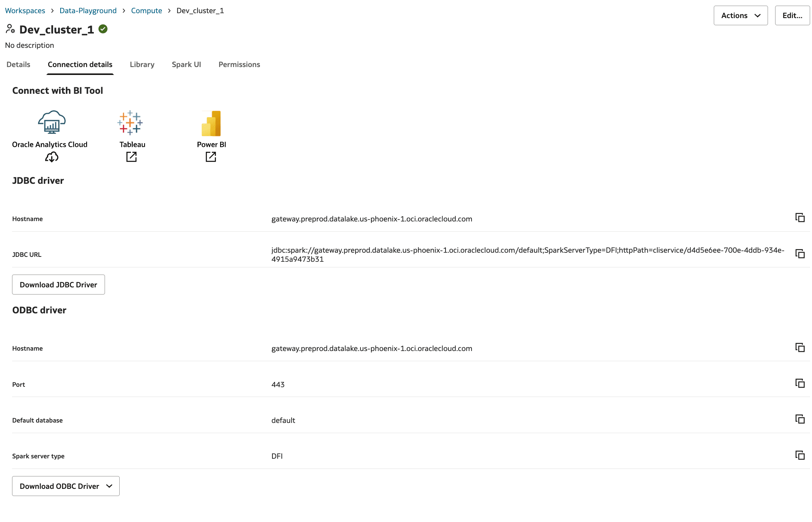
Task: Navigate to Data-Playground via breadcrumb link
Action: (88, 11)
